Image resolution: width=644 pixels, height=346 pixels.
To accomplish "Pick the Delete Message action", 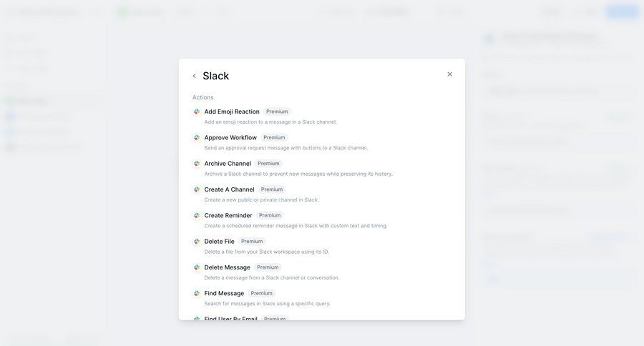I will click(x=227, y=267).
